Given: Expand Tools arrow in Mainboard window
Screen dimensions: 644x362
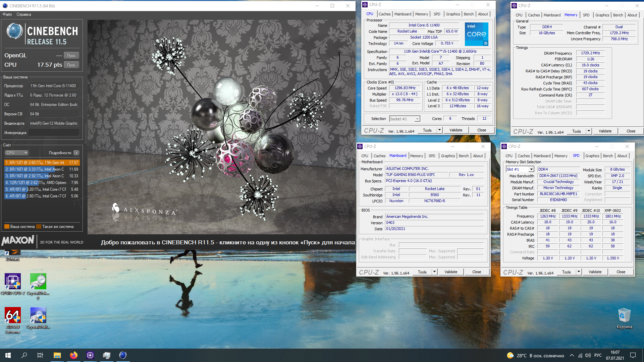Looking at the screenshot, I should [x=434, y=272].
